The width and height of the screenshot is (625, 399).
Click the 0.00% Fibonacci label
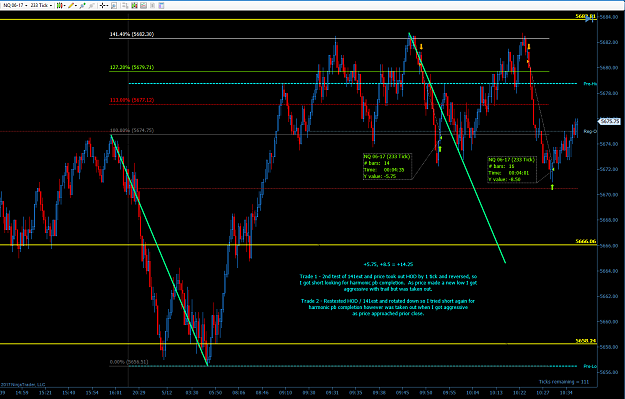129,362
